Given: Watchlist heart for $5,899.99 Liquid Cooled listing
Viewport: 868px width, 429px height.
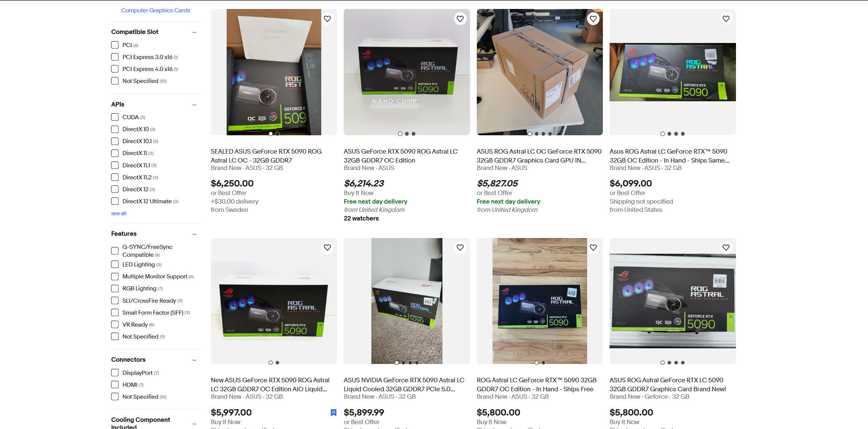Looking at the screenshot, I should click(x=460, y=247).
